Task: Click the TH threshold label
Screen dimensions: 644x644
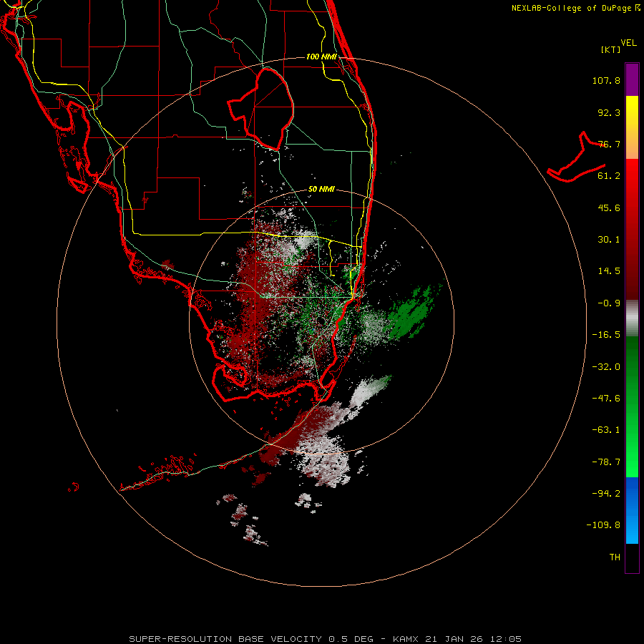Action: click(615, 557)
